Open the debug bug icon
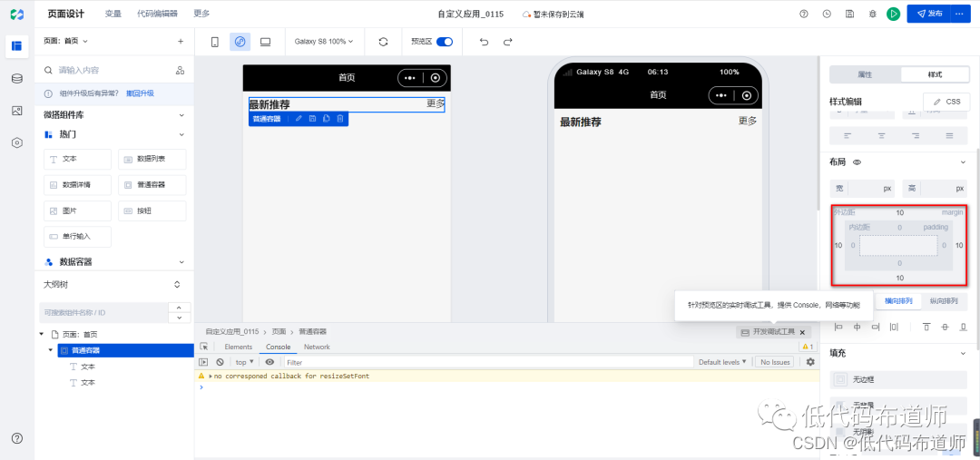 pyautogui.click(x=873, y=14)
